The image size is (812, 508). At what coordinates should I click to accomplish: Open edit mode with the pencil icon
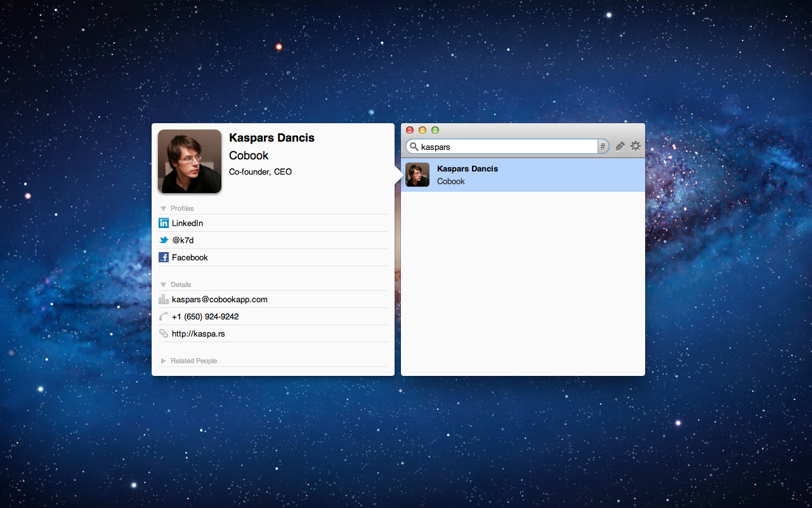[620, 147]
